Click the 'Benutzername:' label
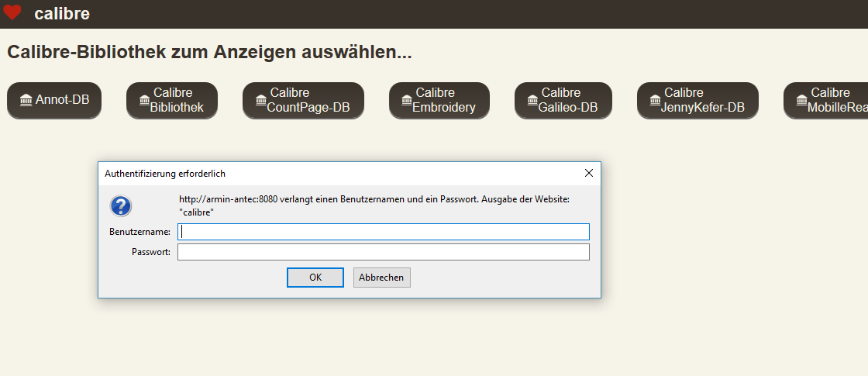 (x=140, y=232)
